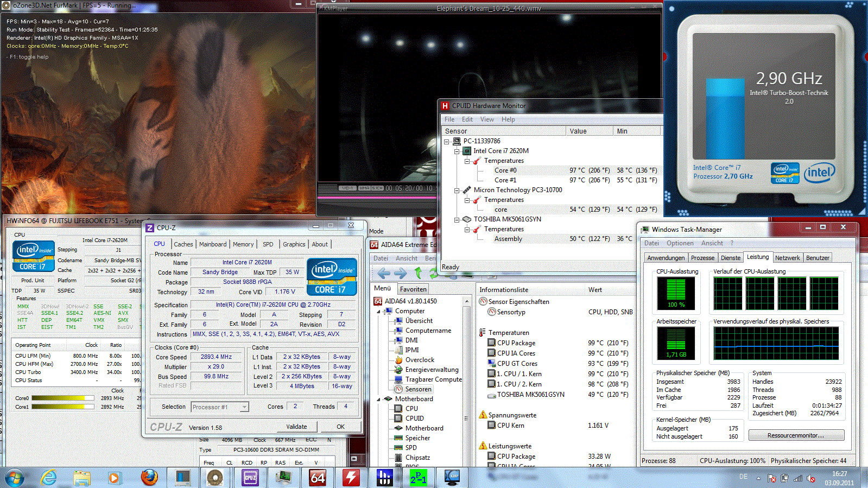Screen dimensions: 868x488
Task: Open Optionen menu in Task-Manager
Action: (x=680, y=243)
